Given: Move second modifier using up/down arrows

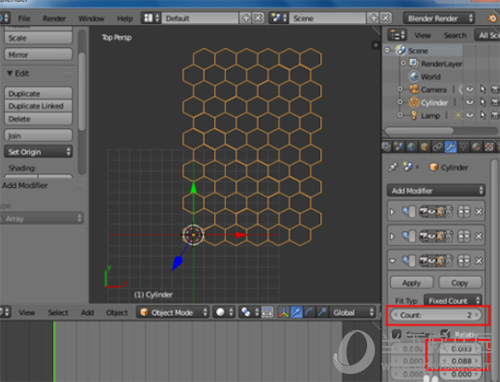Looking at the screenshot, I should pyautogui.click(x=464, y=236).
